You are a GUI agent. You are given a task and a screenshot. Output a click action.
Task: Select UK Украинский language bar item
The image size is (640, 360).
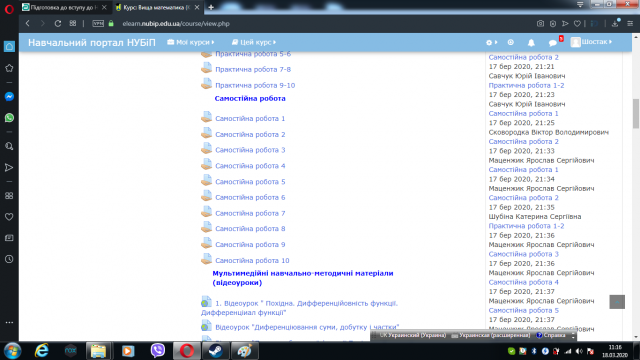[412, 335]
